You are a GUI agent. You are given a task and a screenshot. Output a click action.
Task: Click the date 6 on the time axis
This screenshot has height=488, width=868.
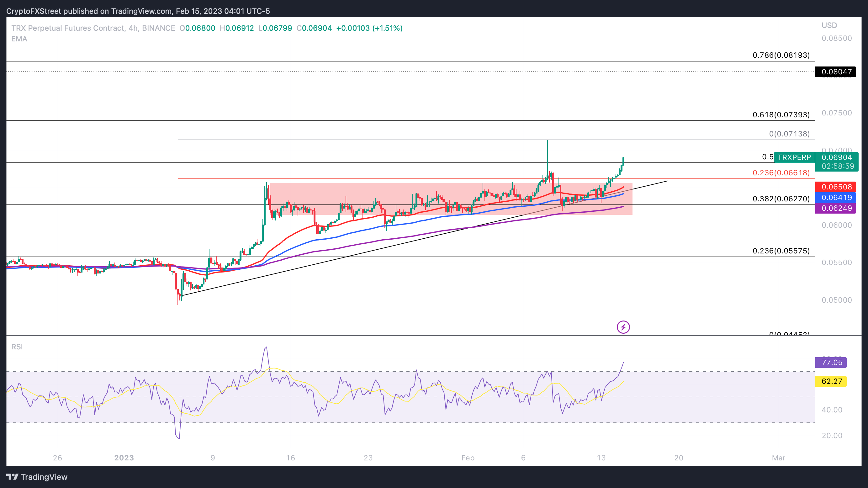click(523, 458)
